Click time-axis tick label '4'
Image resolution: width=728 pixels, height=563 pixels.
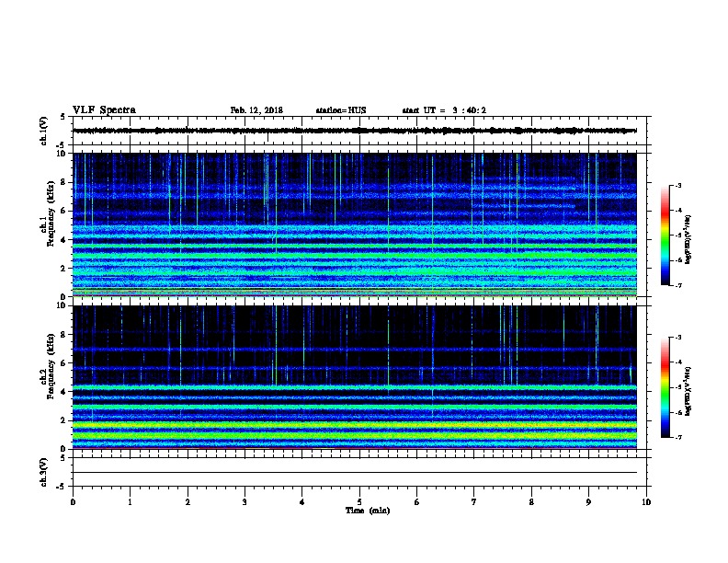[x=302, y=502]
